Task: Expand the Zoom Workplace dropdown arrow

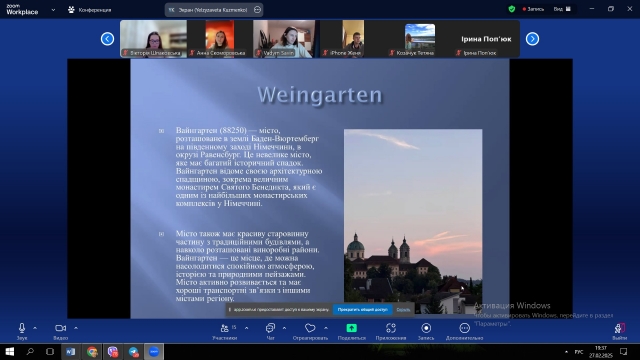Action: (53, 10)
